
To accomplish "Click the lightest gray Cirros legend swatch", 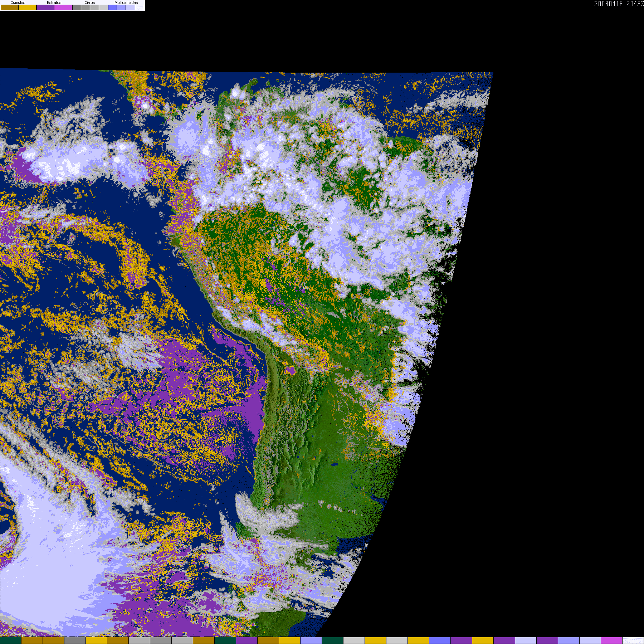I will pos(103,7).
